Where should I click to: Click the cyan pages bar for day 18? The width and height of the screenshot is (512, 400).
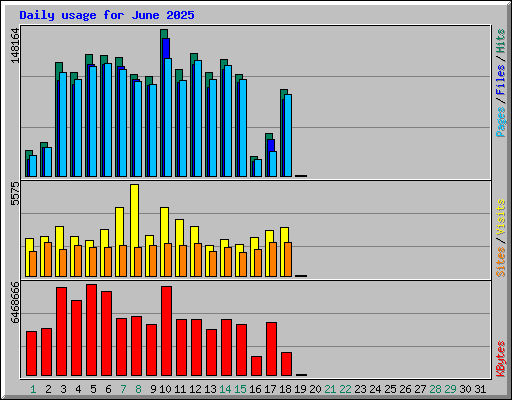pyautogui.click(x=288, y=135)
